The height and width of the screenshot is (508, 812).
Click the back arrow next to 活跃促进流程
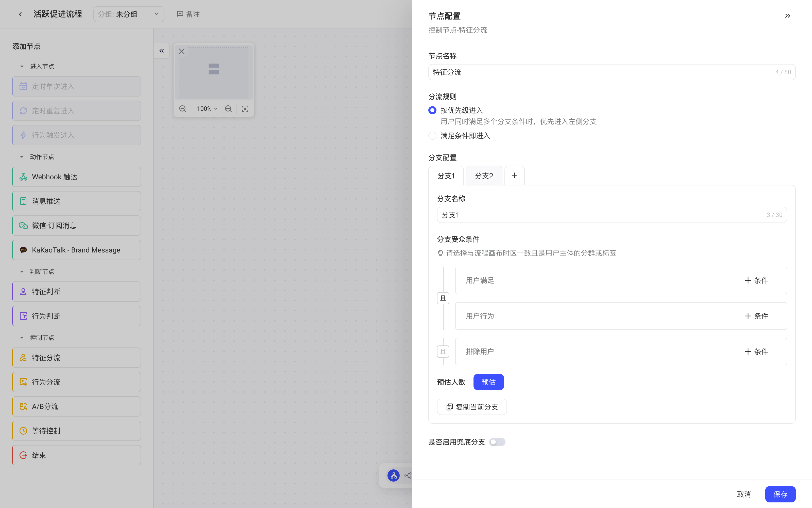tap(21, 14)
